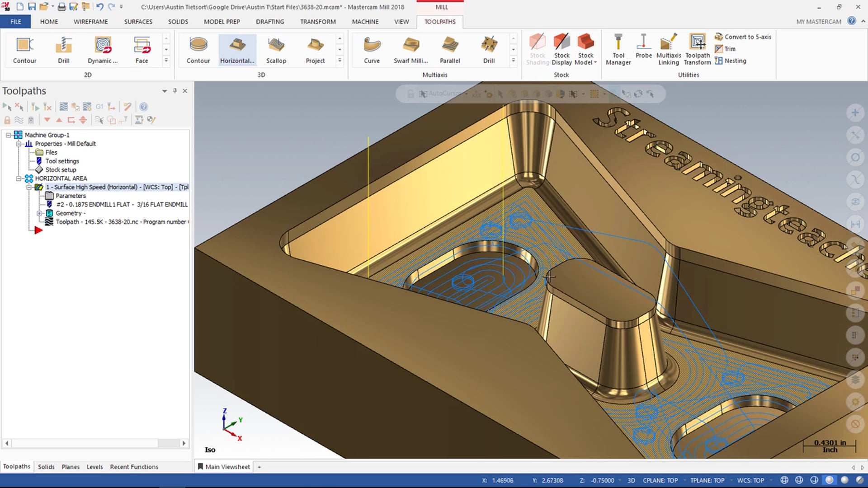The width and height of the screenshot is (868, 488).
Task: Collapse the Machine Group-1 node
Action: (8, 135)
